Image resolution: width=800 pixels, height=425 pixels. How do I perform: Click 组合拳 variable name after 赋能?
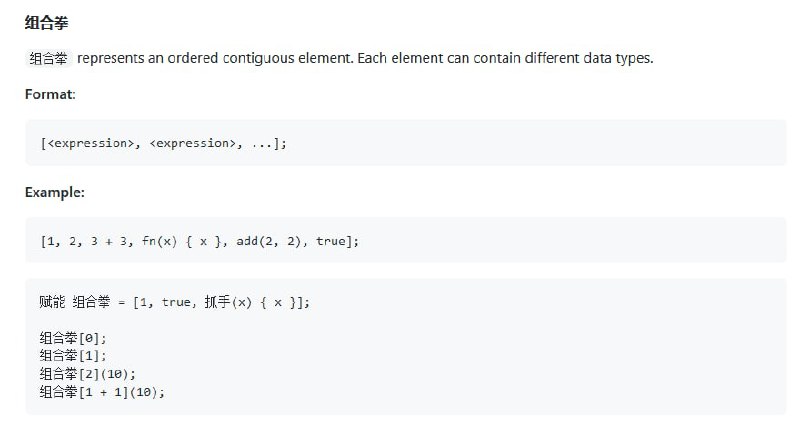pos(91,302)
